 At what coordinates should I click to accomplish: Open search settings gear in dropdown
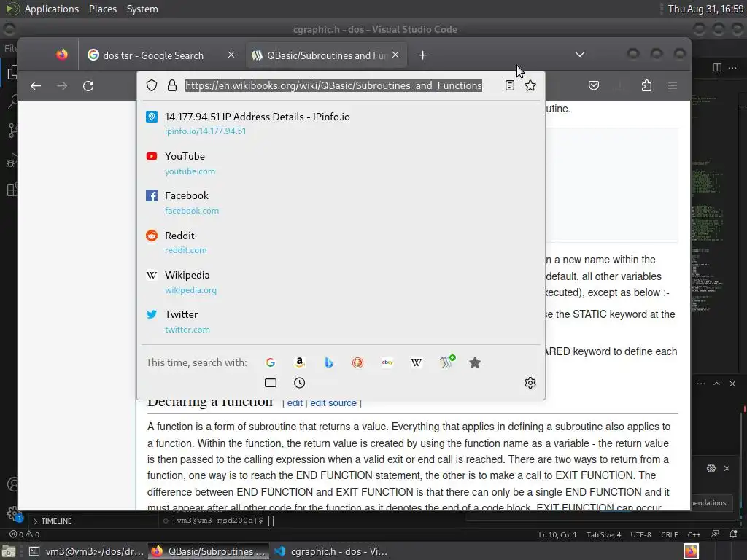(x=530, y=383)
